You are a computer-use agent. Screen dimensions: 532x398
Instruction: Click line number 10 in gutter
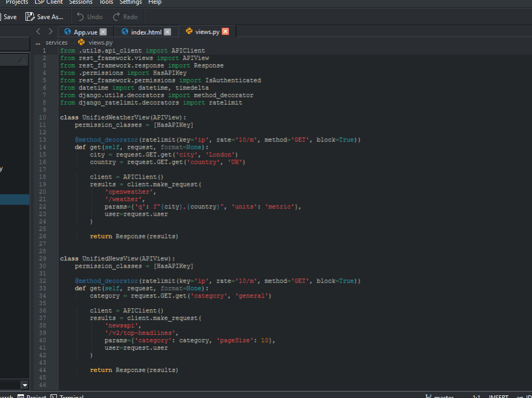(x=43, y=117)
